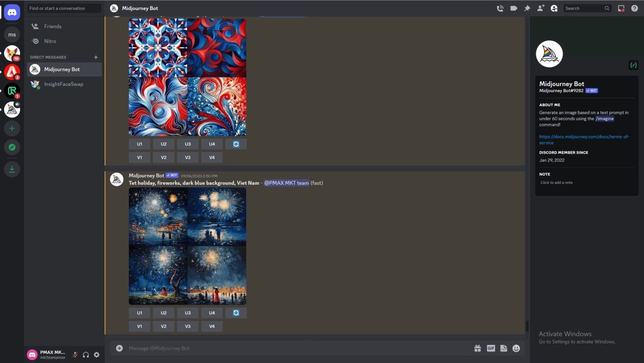
Task: Open the emoji picker
Action: point(516,348)
